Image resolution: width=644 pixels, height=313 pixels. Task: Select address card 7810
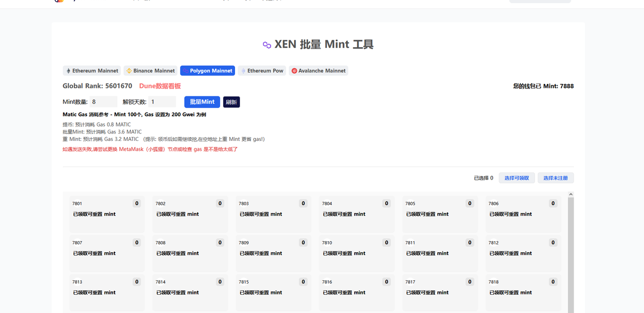tap(356, 253)
